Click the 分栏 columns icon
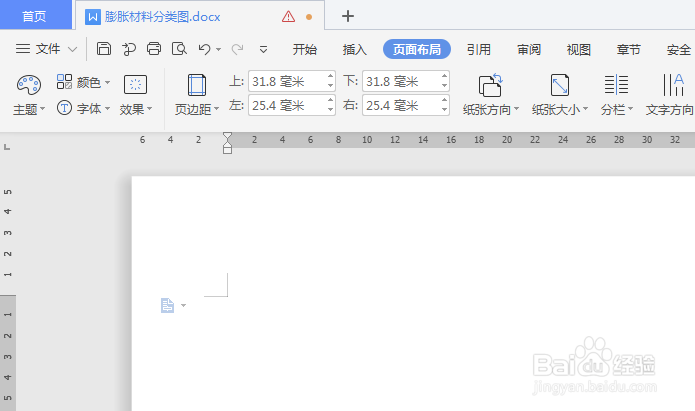The image size is (695, 411). coord(616,85)
